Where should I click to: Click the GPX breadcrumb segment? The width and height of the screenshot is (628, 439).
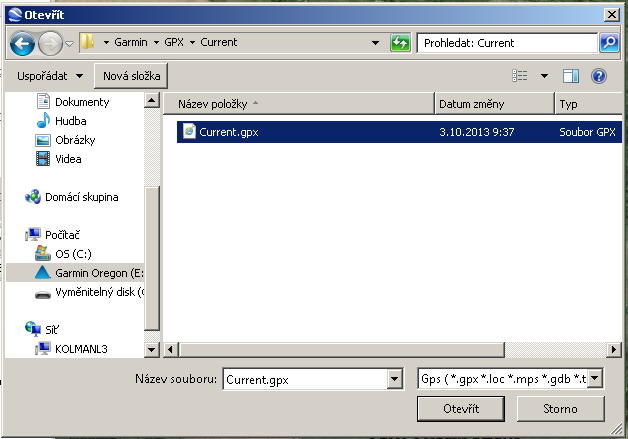tap(174, 44)
